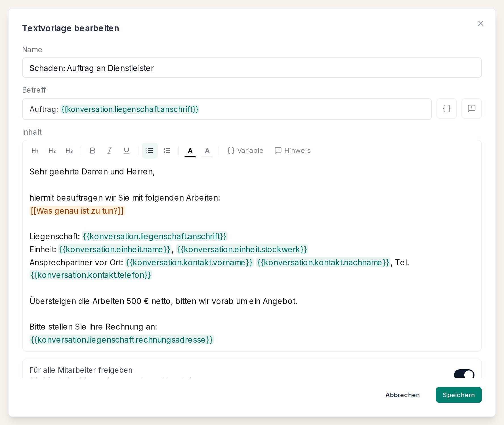Focus the Betreff input field
Image resolution: width=504 pixels, height=425 pixels.
[227, 109]
